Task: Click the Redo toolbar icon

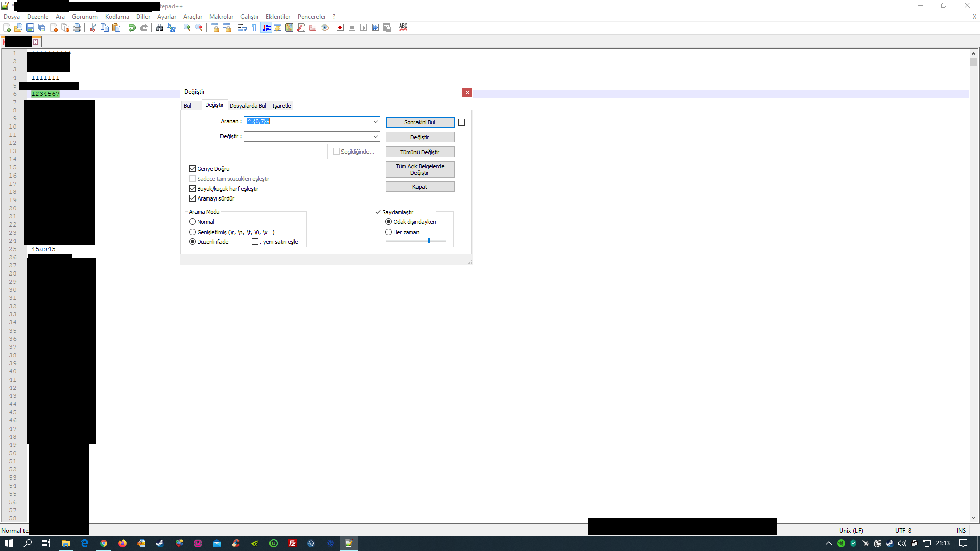Action: pos(144,28)
